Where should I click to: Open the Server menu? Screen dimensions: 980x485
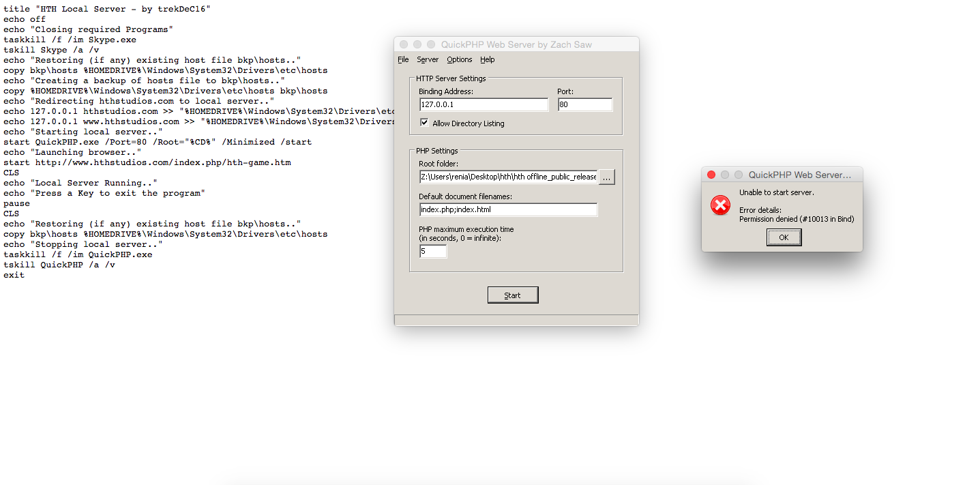428,59
